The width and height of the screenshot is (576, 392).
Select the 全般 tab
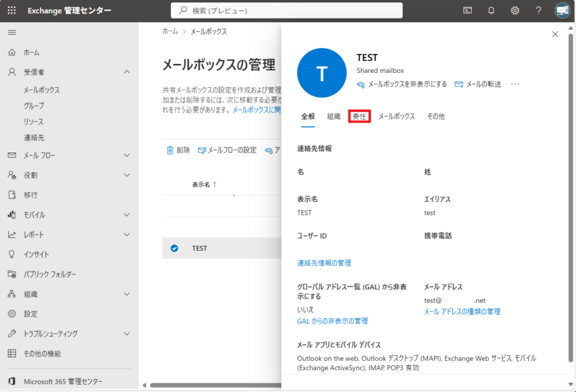click(x=308, y=116)
